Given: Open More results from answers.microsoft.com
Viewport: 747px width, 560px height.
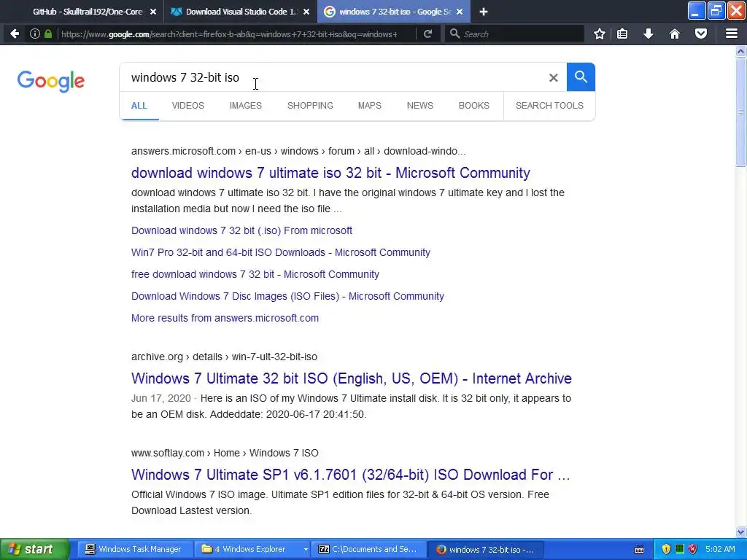Looking at the screenshot, I should [x=225, y=318].
